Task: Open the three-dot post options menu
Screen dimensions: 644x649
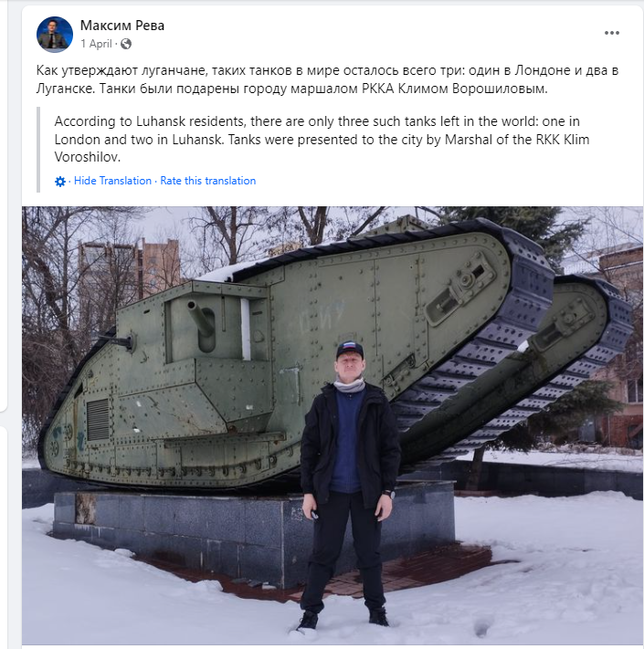Action: (x=611, y=33)
